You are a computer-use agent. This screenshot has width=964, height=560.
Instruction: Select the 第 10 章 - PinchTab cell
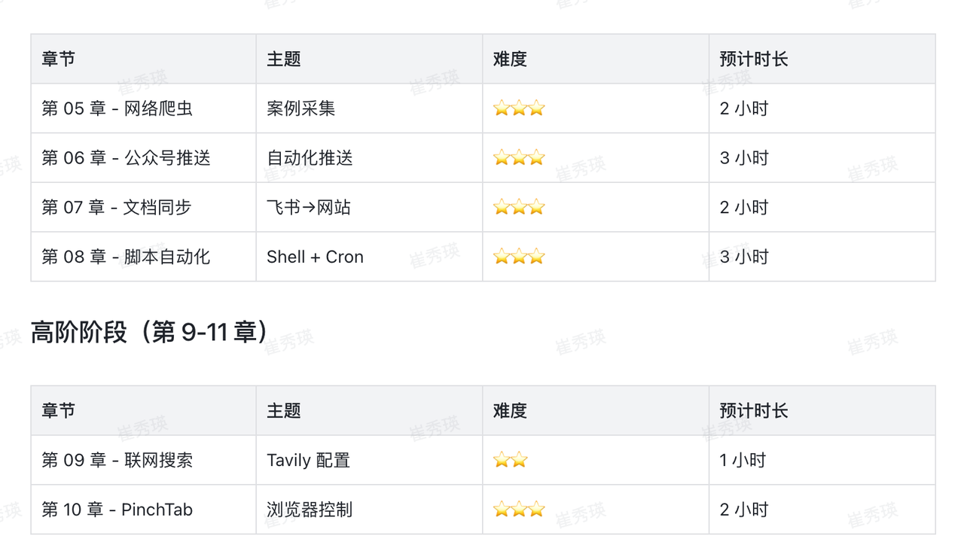tap(117, 510)
